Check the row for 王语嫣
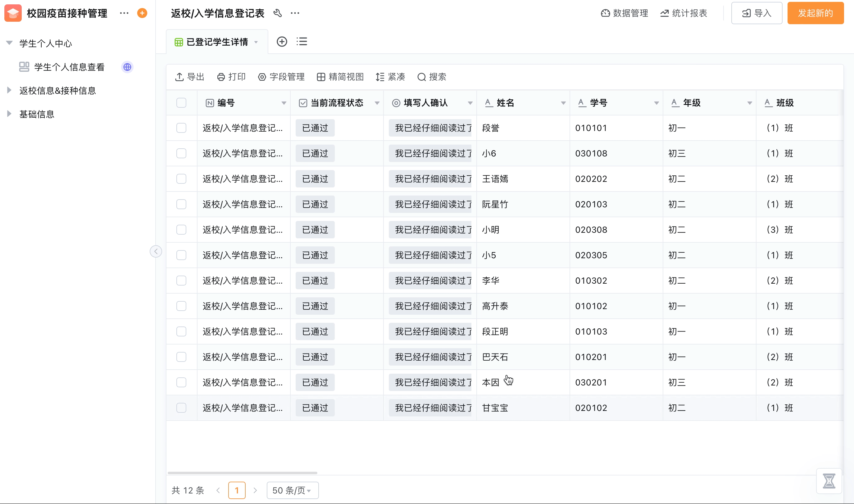The width and height of the screenshot is (854, 504). 181,179
